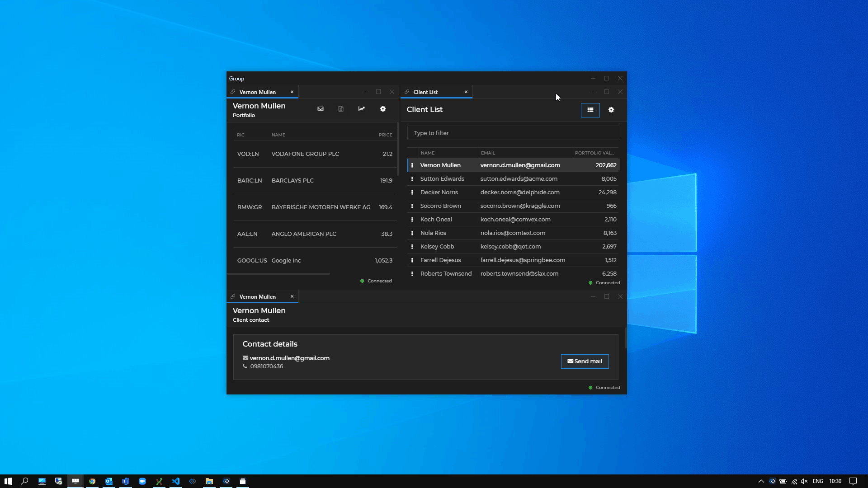Image resolution: width=868 pixels, height=488 pixels.
Task: Open the portfolio settings gear
Action: (x=382, y=109)
